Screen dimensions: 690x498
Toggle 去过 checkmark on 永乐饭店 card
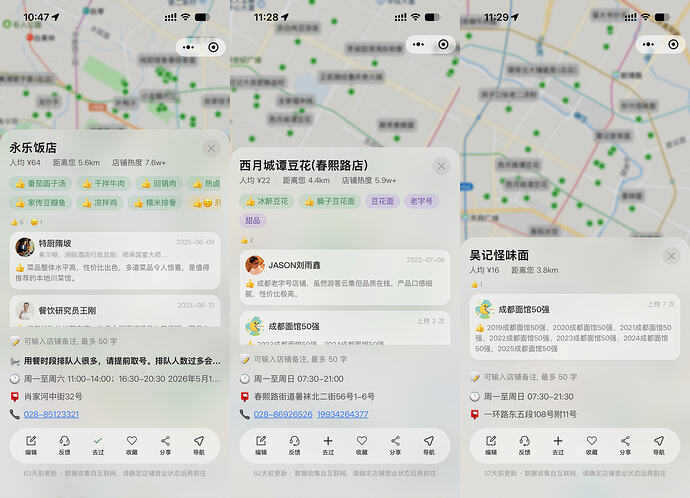pos(98,445)
